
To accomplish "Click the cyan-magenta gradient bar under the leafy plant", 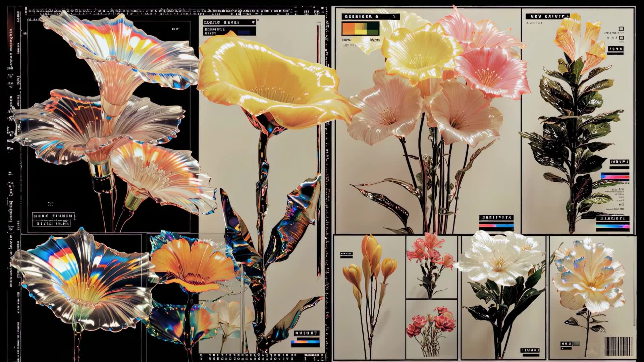I will pos(612,227).
